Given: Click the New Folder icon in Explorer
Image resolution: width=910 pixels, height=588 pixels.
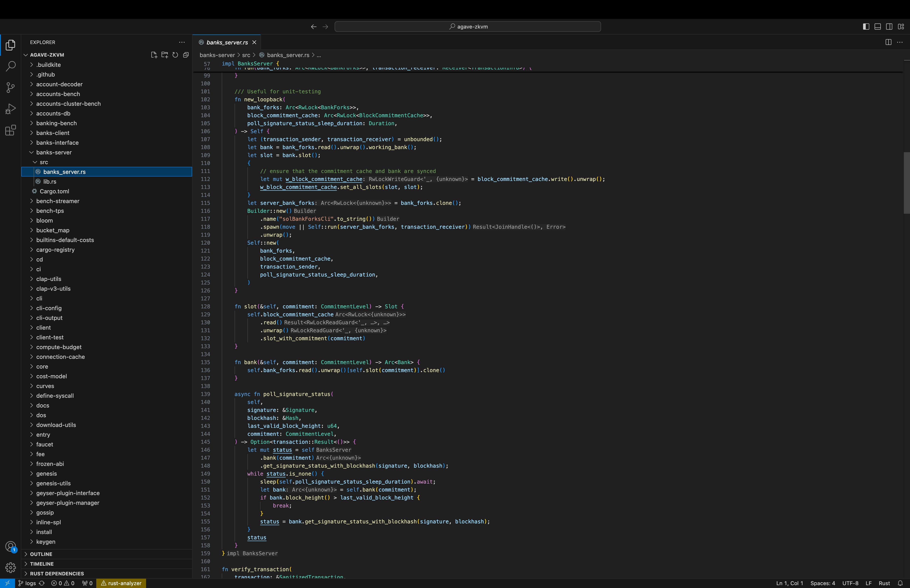Looking at the screenshot, I should (x=165, y=55).
